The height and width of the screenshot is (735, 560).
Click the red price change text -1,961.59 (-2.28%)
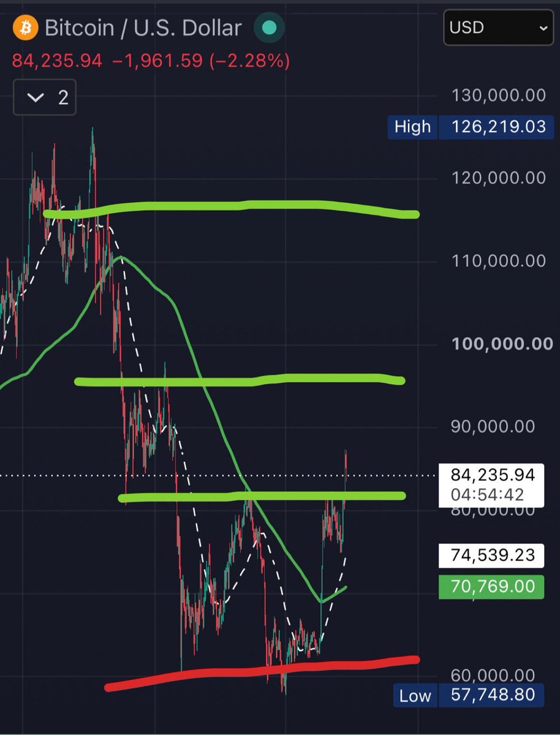click(x=202, y=61)
